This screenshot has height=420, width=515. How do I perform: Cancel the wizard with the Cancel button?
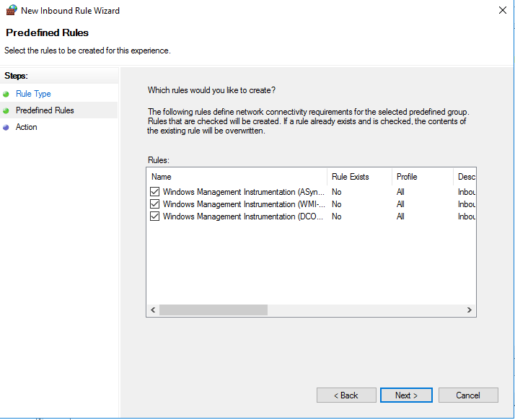(x=468, y=395)
